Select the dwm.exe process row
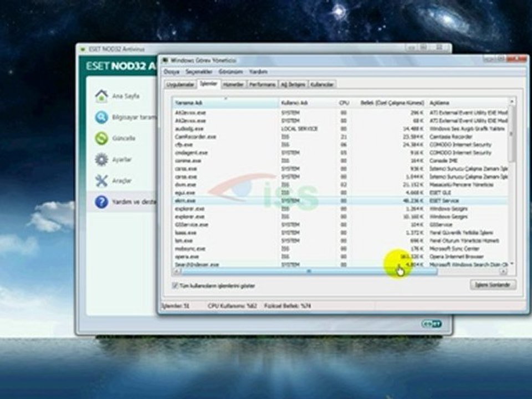The height and width of the screenshot is (399, 532). coord(341,185)
